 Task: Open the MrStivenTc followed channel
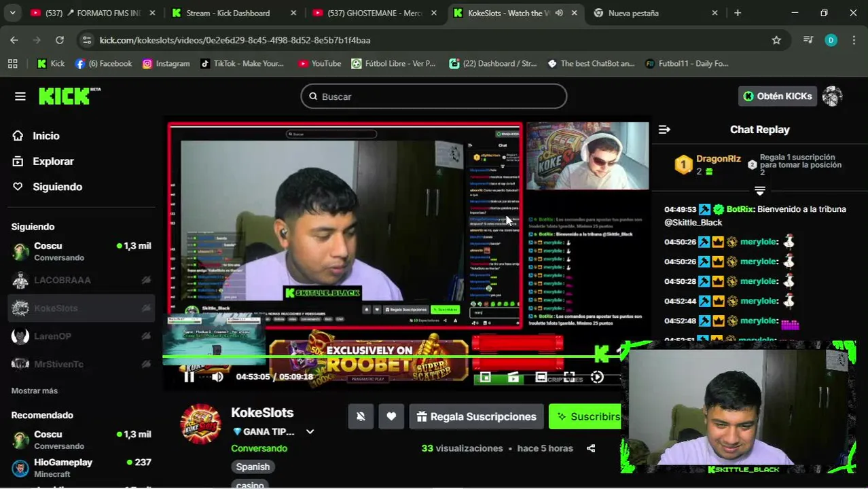click(x=82, y=364)
